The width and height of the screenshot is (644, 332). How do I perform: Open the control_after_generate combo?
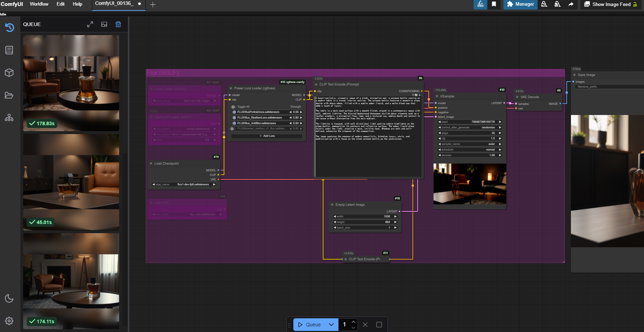click(470, 127)
